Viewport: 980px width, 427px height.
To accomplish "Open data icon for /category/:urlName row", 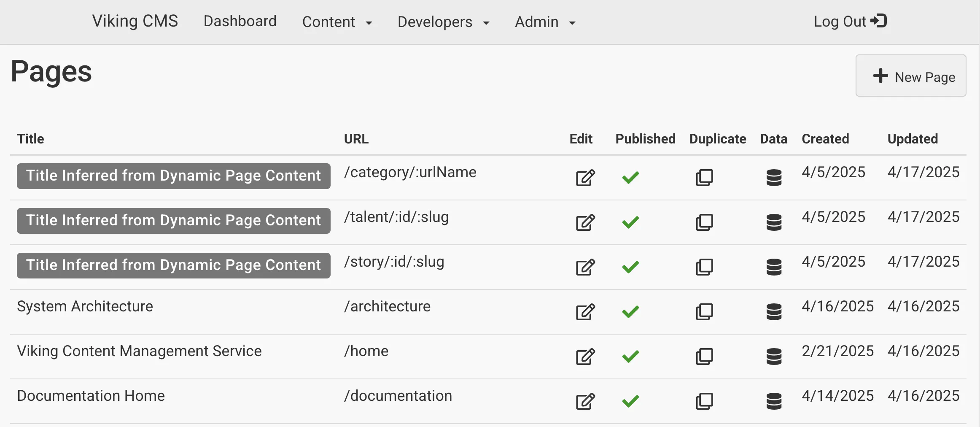I will [773, 178].
